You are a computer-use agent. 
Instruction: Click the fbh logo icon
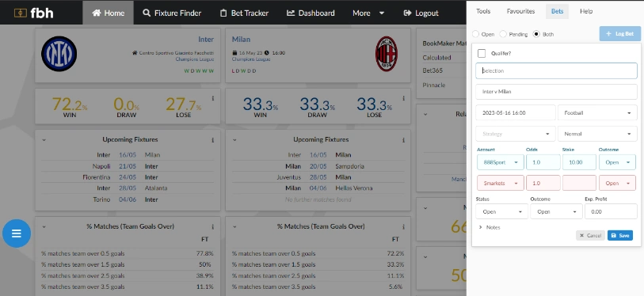click(x=20, y=13)
